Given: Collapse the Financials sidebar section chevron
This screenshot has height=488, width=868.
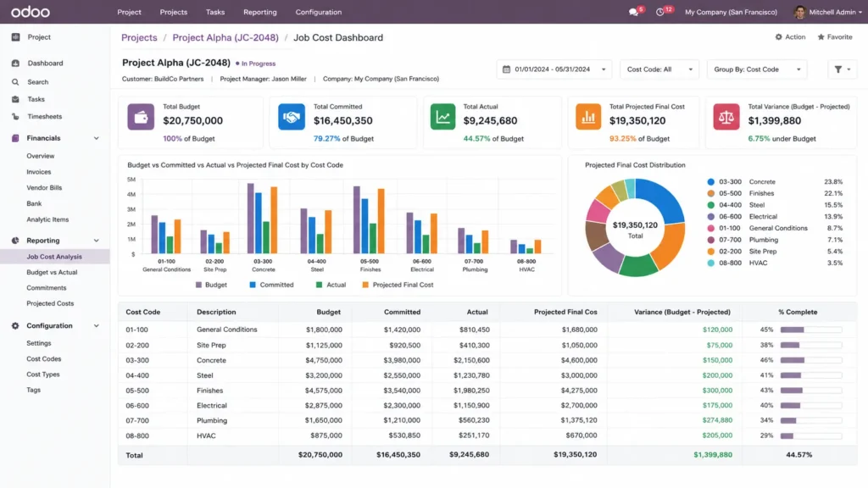Looking at the screenshot, I should click(x=97, y=138).
